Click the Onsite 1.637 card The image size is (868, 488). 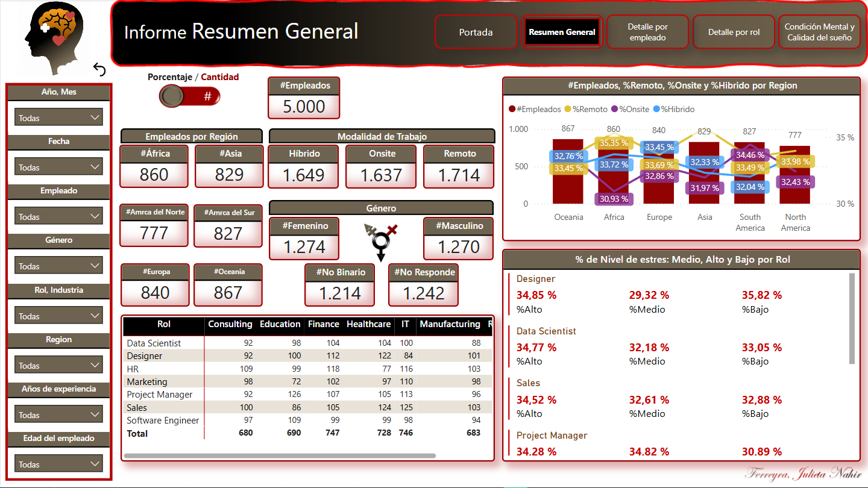382,166
